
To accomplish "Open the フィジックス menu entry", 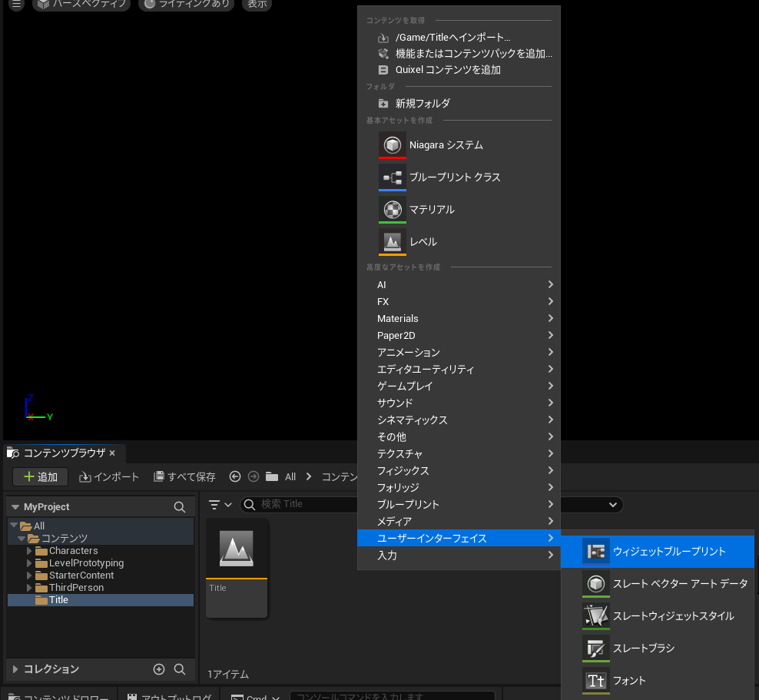I will [459, 470].
